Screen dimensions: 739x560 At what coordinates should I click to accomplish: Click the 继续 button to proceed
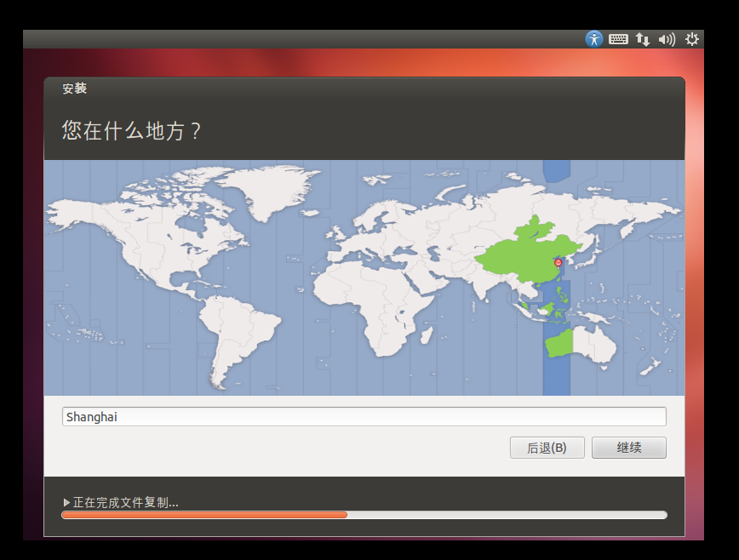(x=628, y=448)
